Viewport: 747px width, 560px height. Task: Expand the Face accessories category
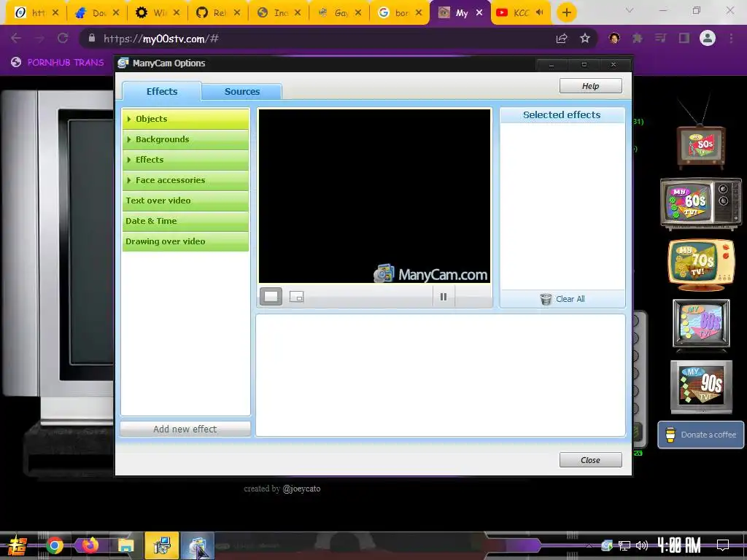(185, 181)
